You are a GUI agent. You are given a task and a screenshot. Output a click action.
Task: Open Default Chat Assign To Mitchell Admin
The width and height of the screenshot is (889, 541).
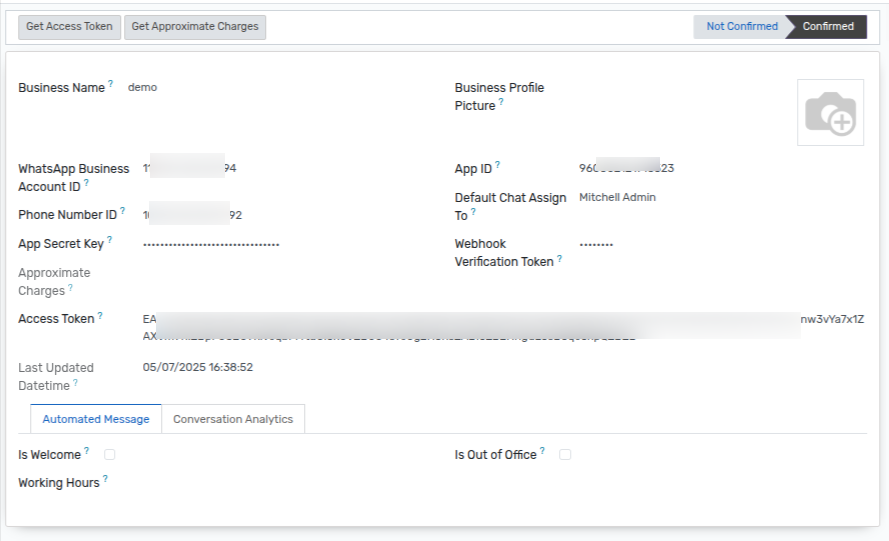(617, 197)
